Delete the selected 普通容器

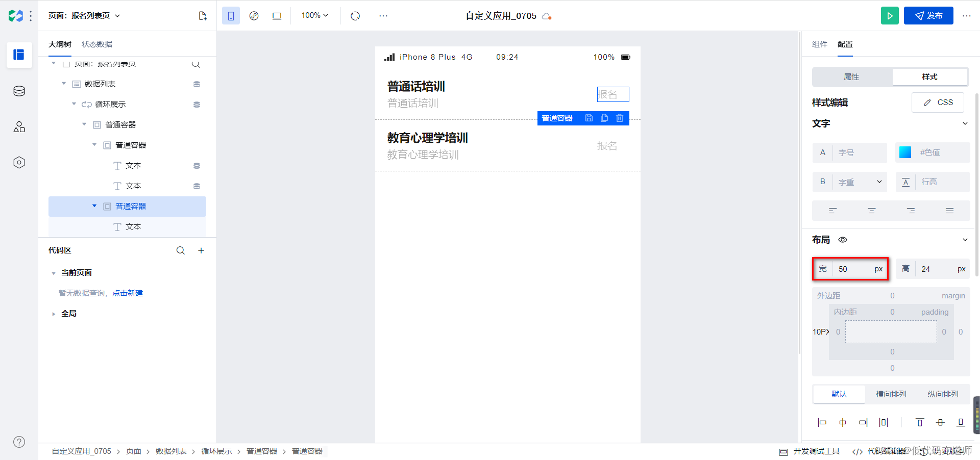[x=620, y=118]
